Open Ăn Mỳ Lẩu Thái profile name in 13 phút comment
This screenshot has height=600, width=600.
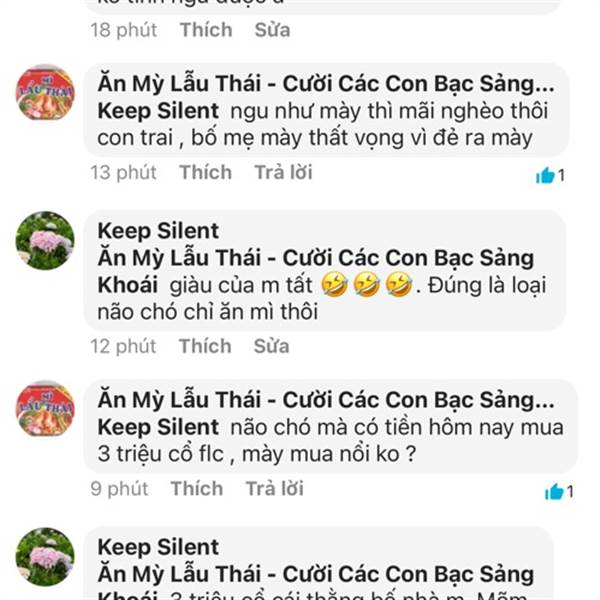pos(326,84)
